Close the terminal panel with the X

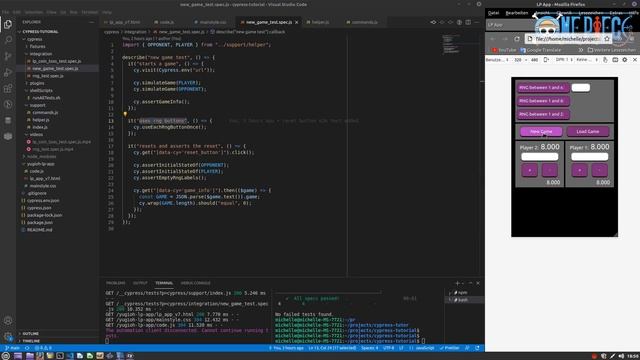click(478, 283)
